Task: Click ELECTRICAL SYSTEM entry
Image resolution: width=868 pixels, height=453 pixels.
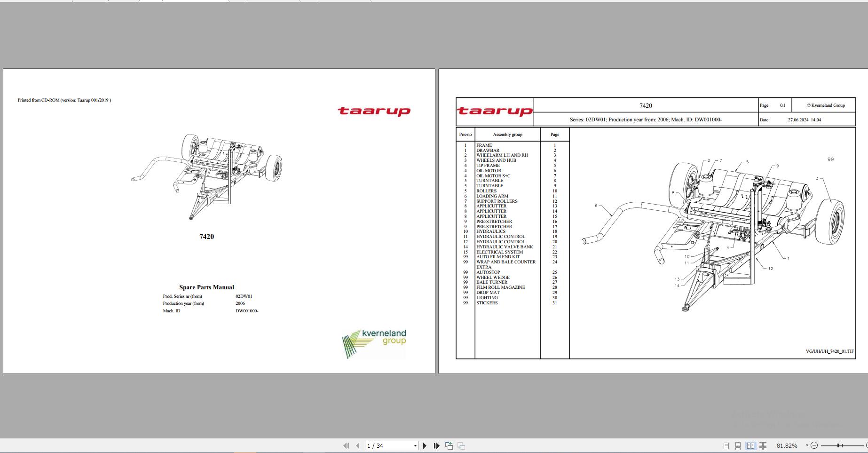Action: (499, 252)
